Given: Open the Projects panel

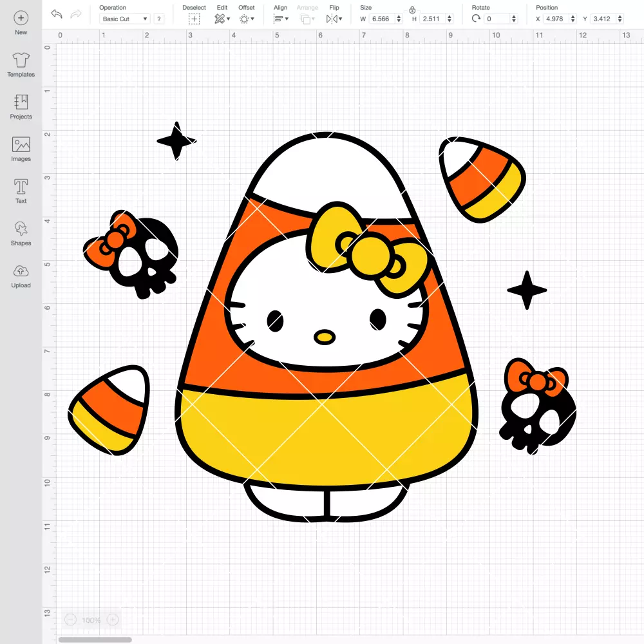Looking at the screenshot, I should coord(21,107).
